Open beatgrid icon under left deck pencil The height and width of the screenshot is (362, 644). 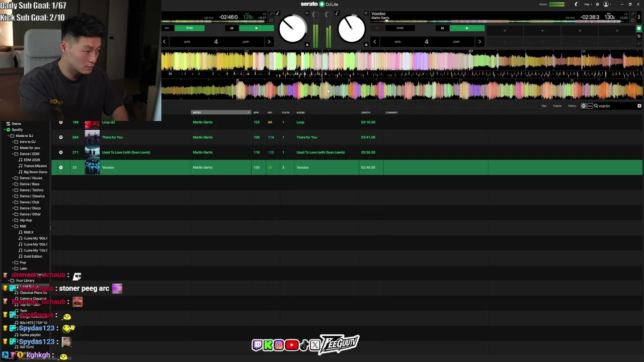271,20
